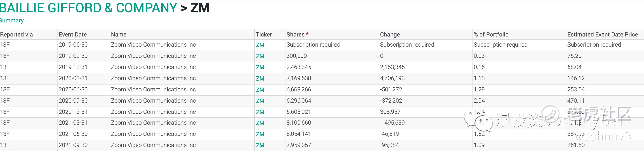Click the Event Date column header

pos(73,34)
